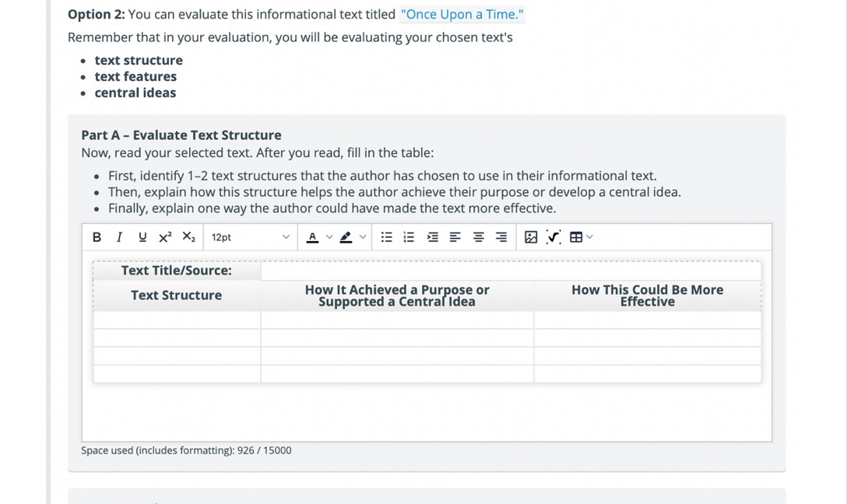Expand the highlight color options arrow
Image resolution: width=847 pixels, height=504 pixels.
pos(363,237)
